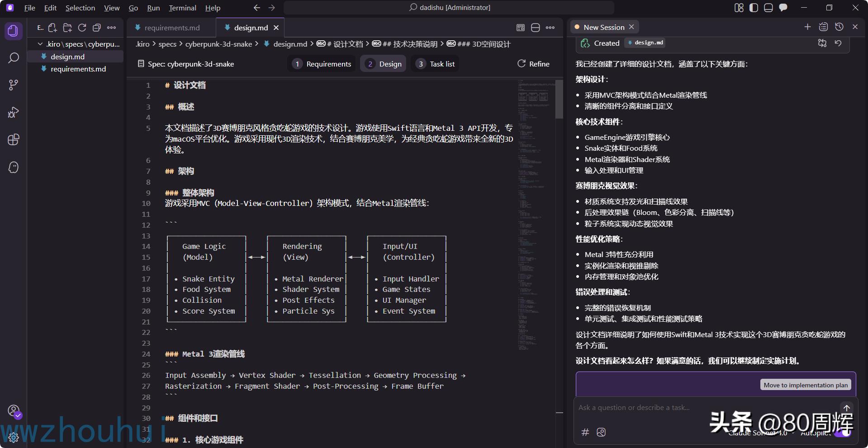Image resolution: width=868 pixels, height=448 pixels.
Task: Expand the cyberpunk-3d-snake breadcrumb
Action: (x=218, y=44)
